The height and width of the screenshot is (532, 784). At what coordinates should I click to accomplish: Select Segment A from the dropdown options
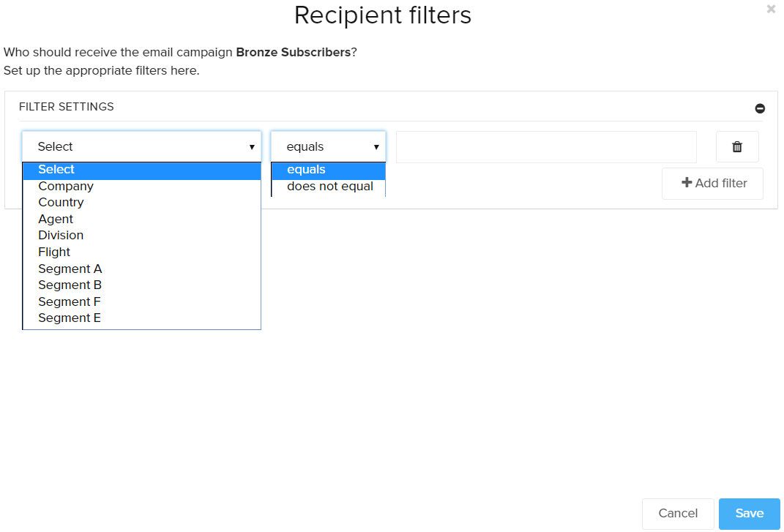(x=70, y=269)
